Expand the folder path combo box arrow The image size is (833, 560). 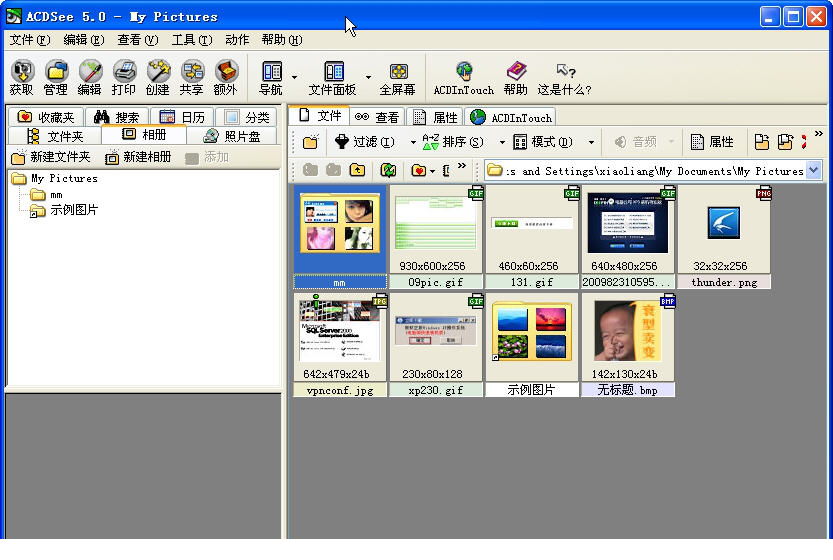[x=813, y=170]
